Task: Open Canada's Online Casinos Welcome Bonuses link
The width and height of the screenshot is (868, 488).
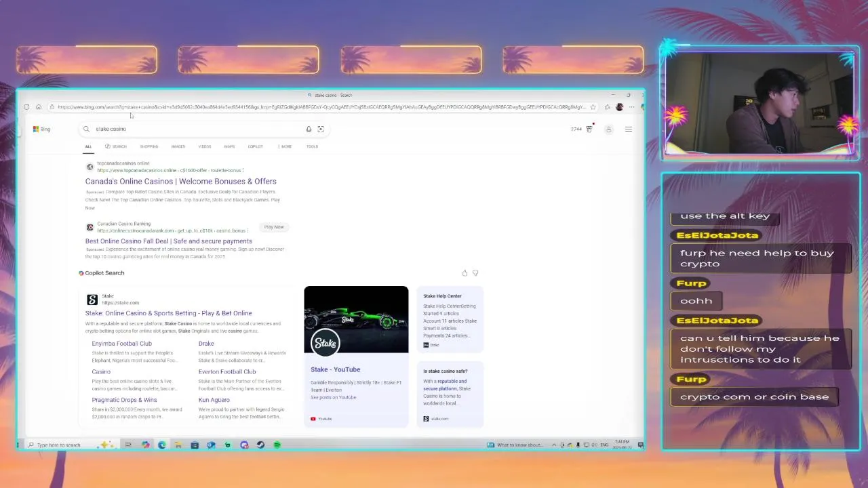Action: (x=181, y=181)
